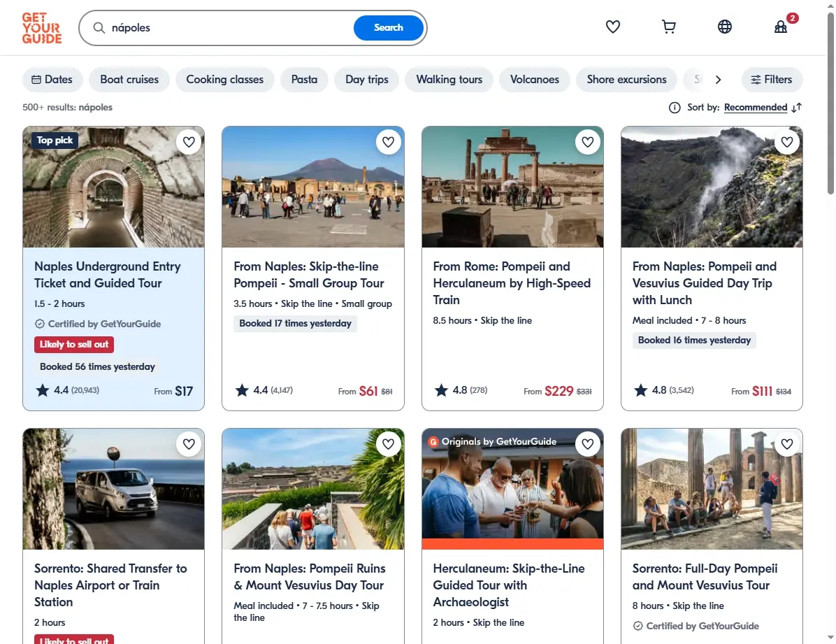Open the Dates filter picker
The height and width of the screenshot is (644, 836).
coord(52,80)
